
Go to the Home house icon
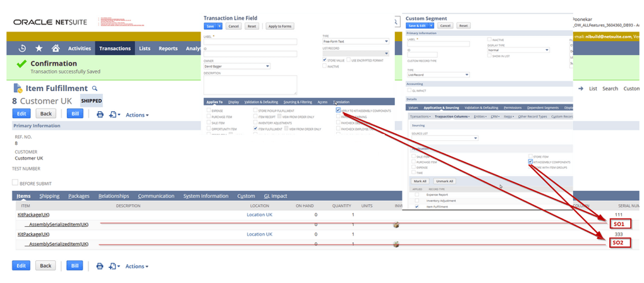pyautogui.click(x=56, y=48)
